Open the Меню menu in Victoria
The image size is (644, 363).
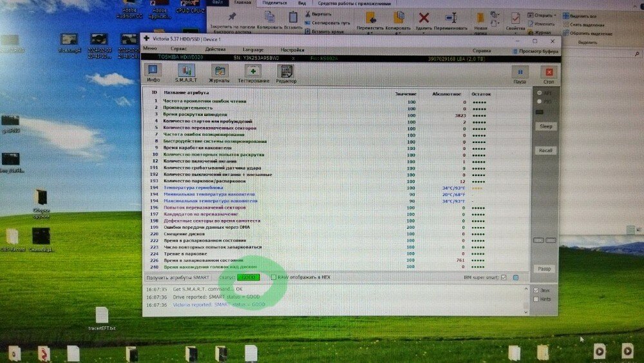click(150, 48)
